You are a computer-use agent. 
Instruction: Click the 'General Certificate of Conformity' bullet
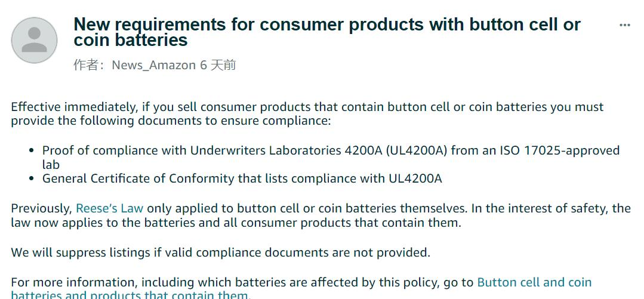[x=242, y=178]
